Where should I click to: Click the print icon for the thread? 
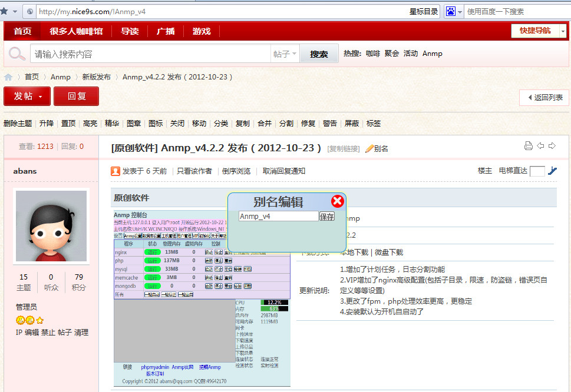tap(528, 146)
